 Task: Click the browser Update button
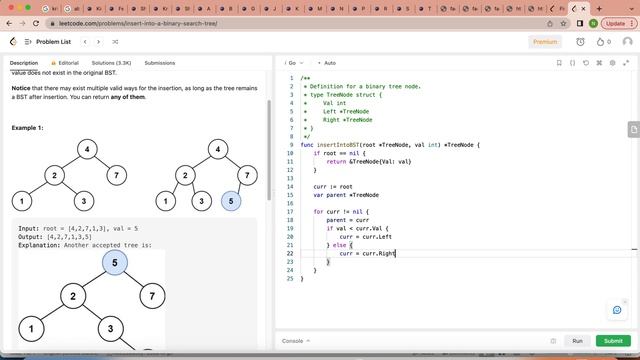[618, 24]
